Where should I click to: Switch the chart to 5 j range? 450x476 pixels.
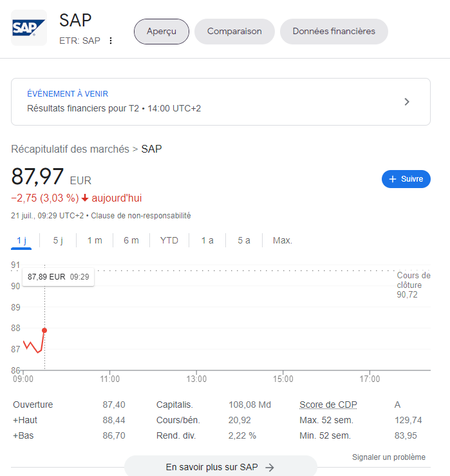[x=58, y=240]
